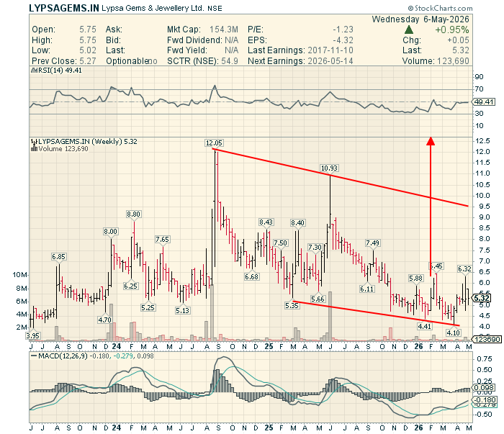Click the price bar legend icon beside LYPSAGEMS.IN (Weekly)

[x=34, y=141]
